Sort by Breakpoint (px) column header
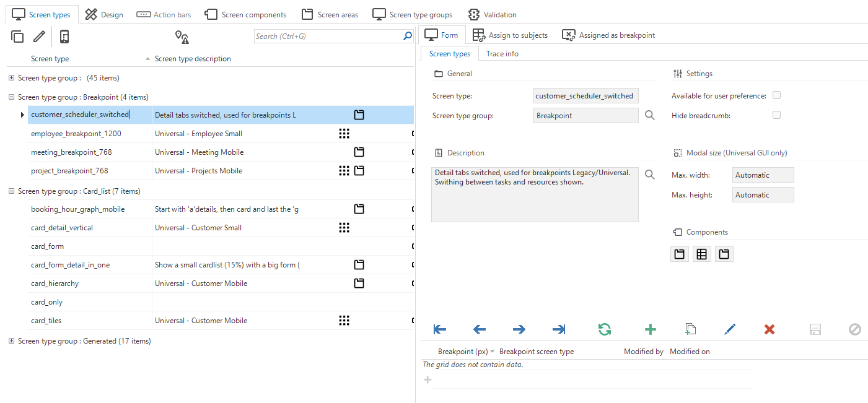 pyautogui.click(x=461, y=352)
